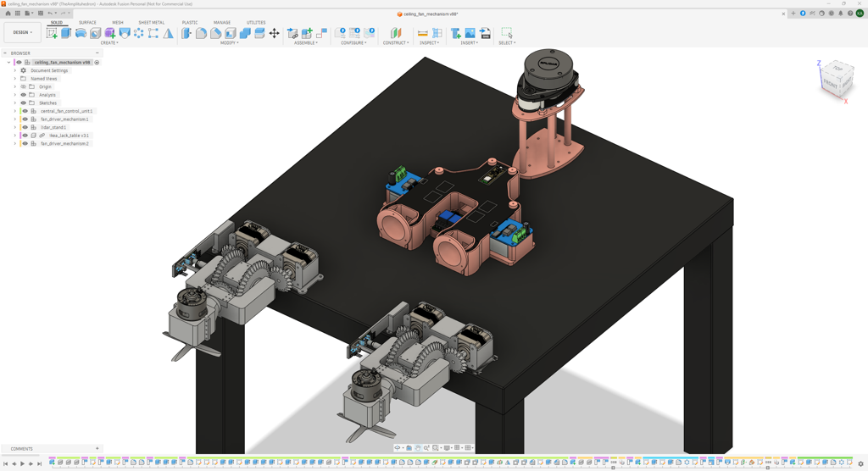Show the Origin folder
868x471 pixels.
point(23,86)
